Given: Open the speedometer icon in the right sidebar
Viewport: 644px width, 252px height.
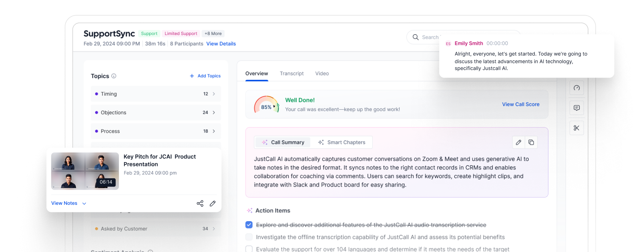Looking at the screenshot, I should (577, 88).
